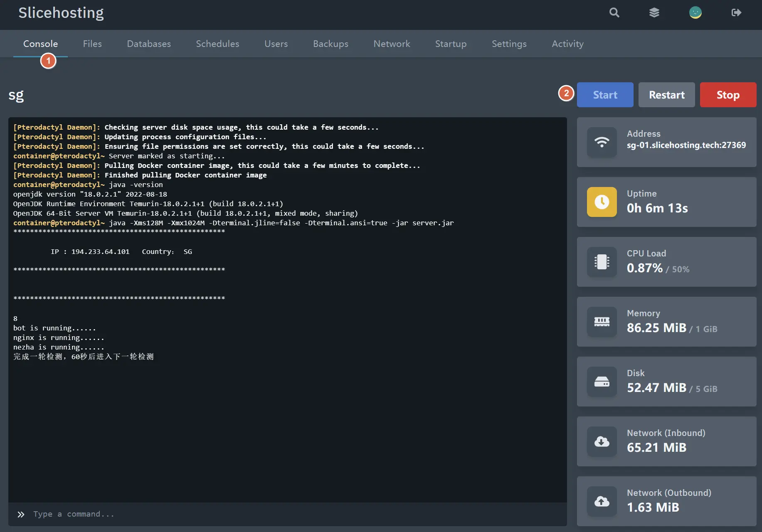Click the Restart server button
Screen dimensions: 762x532
(x=666, y=95)
